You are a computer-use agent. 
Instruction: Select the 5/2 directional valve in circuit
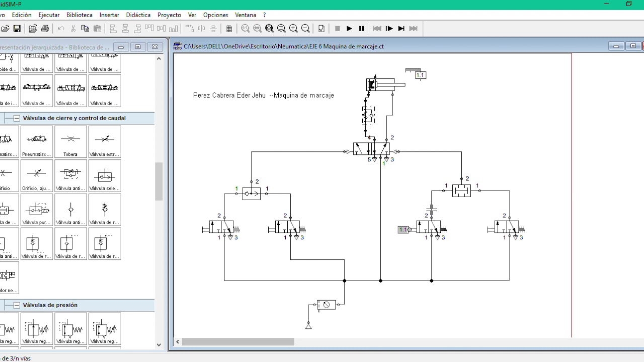tap(371, 149)
